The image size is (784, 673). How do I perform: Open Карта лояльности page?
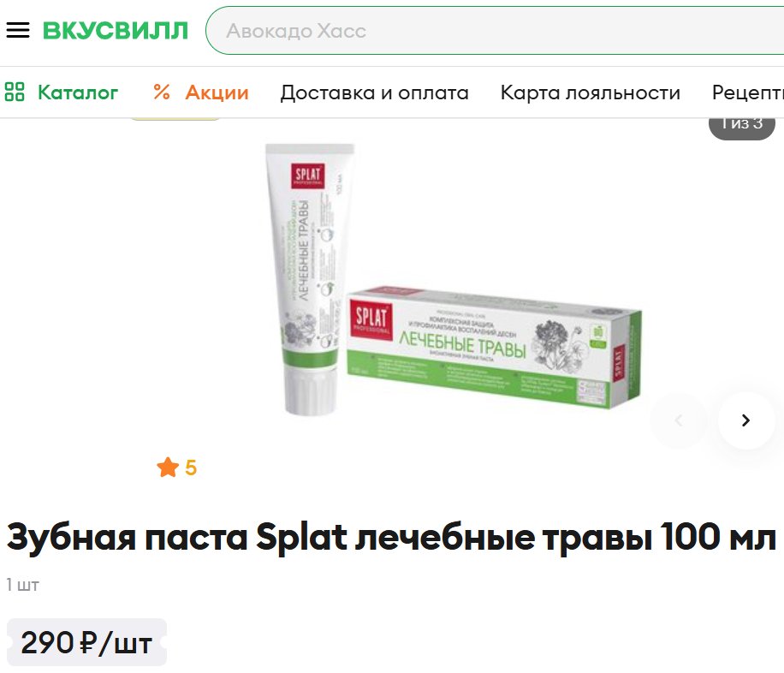591,92
